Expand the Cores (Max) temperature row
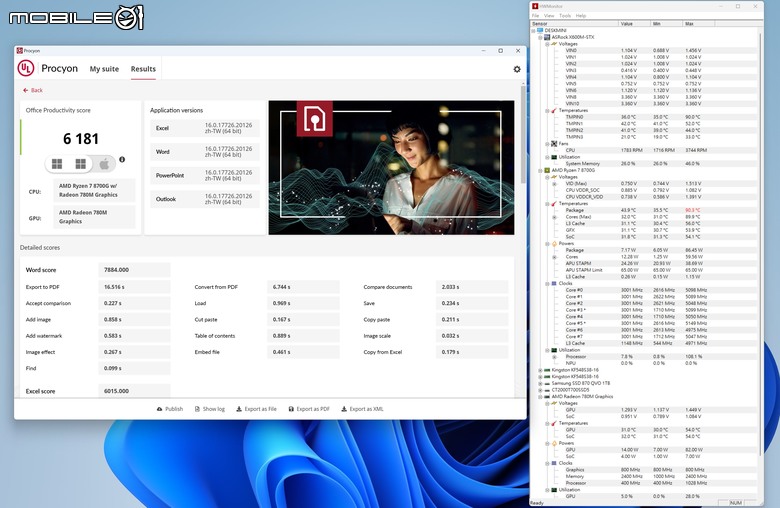The image size is (780, 508). 554,217
